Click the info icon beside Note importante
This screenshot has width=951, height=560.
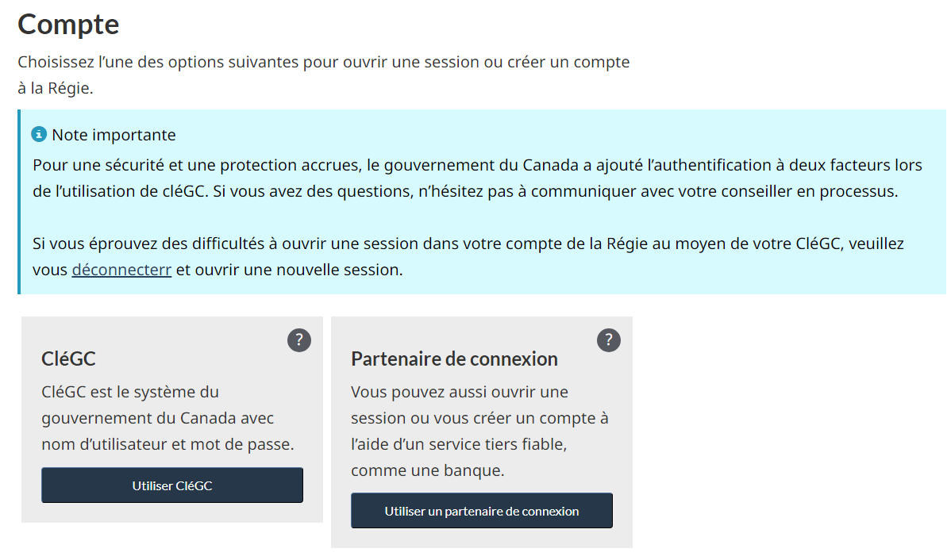39,134
